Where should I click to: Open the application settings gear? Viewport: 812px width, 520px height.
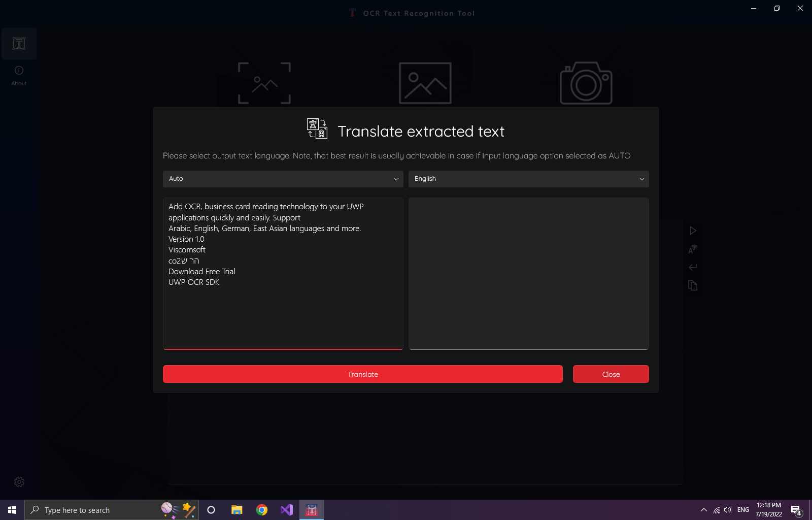19,482
